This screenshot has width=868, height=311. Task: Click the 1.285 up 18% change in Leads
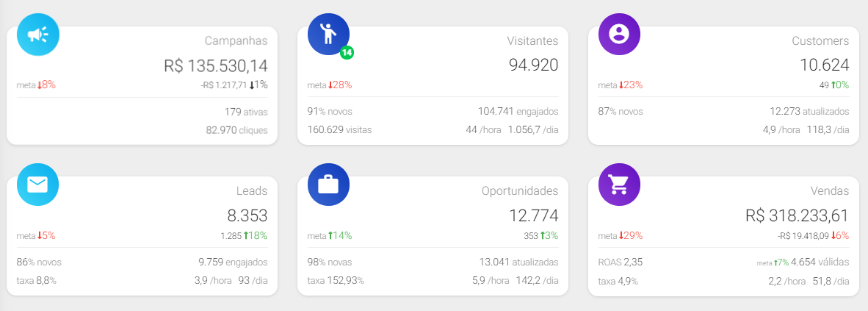pos(244,235)
